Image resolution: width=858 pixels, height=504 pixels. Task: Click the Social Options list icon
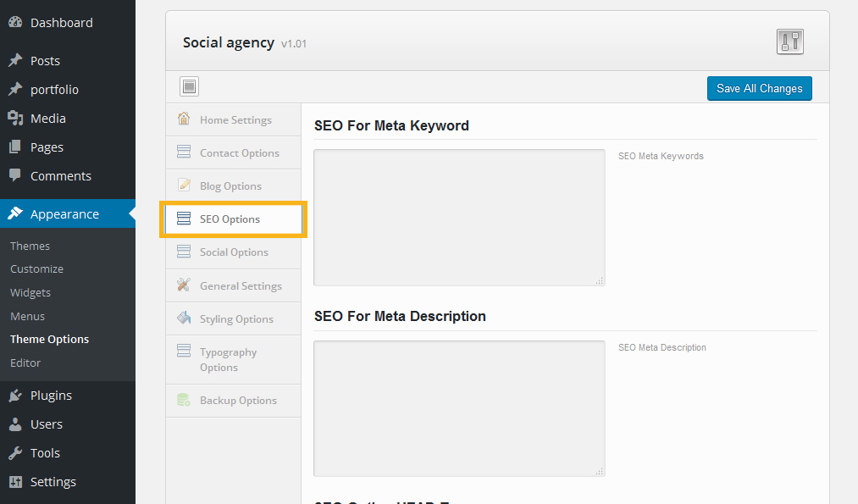[x=184, y=252]
